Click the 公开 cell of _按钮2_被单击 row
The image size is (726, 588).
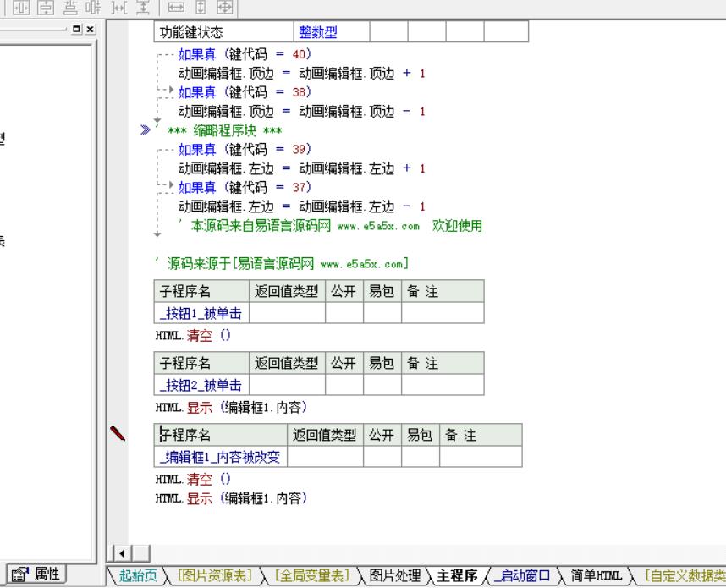coord(344,385)
